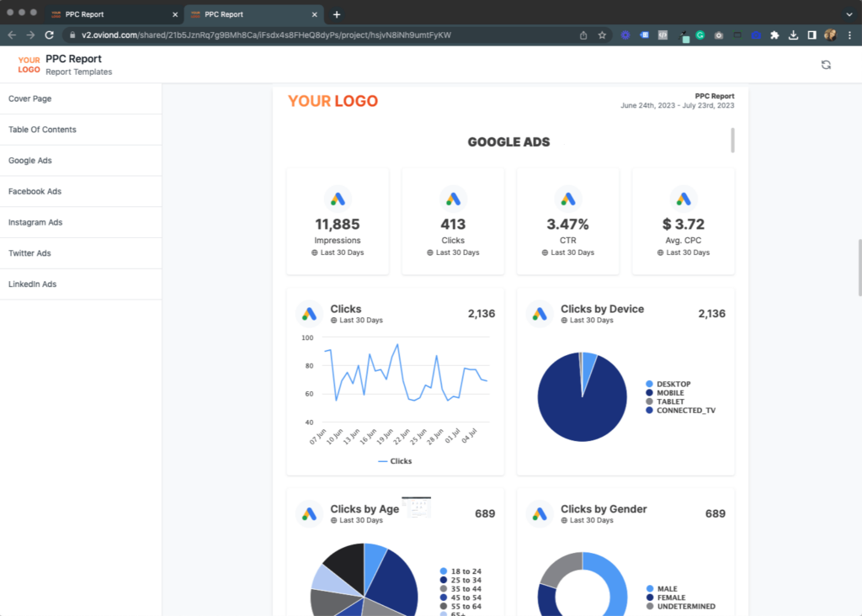Click the refresh report icon

pyautogui.click(x=826, y=65)
